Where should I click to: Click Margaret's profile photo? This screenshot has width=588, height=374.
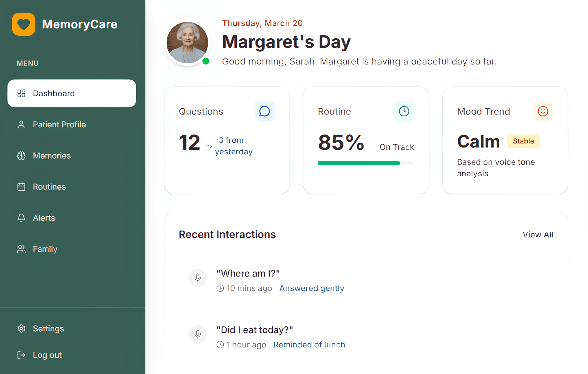coord(187,43)
